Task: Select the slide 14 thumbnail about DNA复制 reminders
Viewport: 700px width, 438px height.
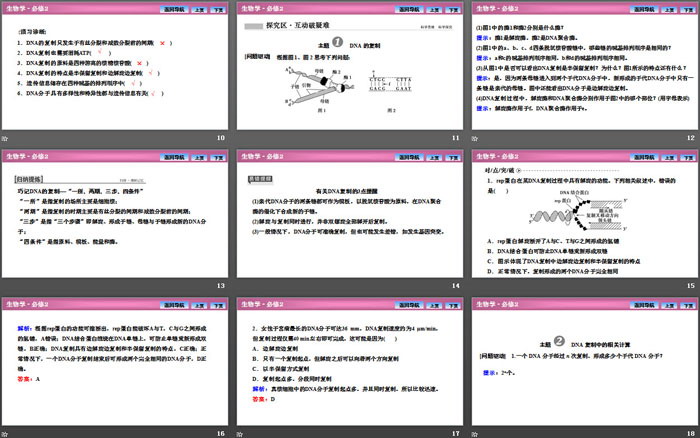Action: [350, 213]
